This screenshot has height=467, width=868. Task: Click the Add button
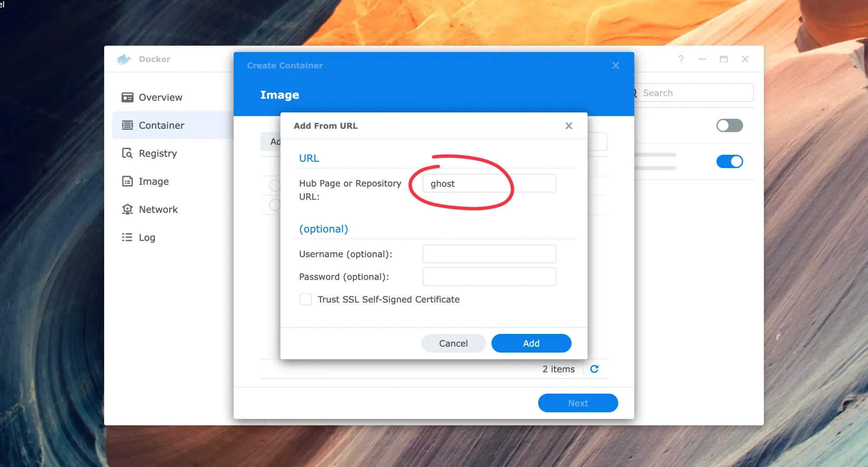click(x=531, y=343)
